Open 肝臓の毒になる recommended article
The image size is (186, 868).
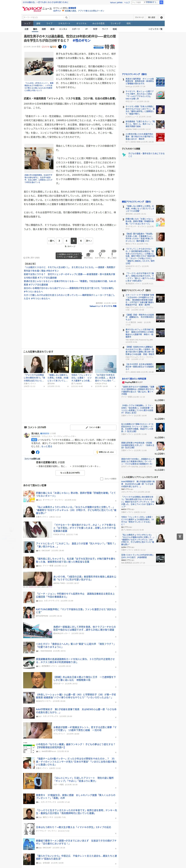click(x=76, y=494)
